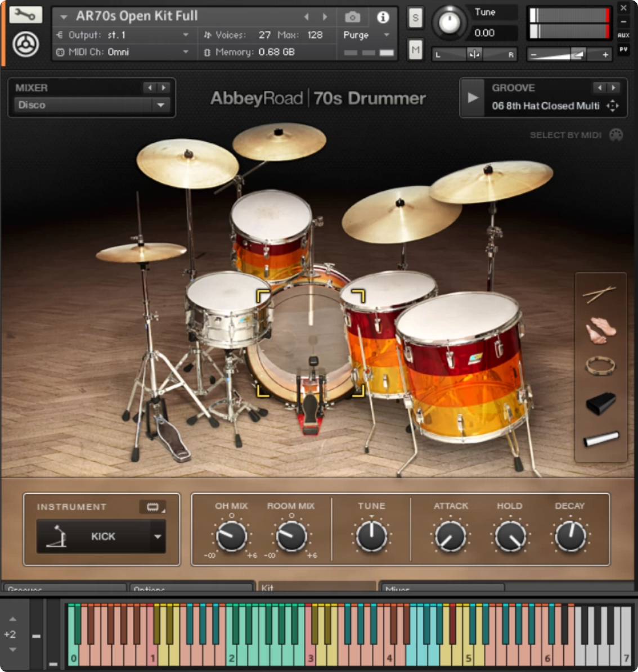This screenshot has width=638, height=672.
Task: Click the kick pedal icon in the Instrument selector
Action: click(57, 536)
